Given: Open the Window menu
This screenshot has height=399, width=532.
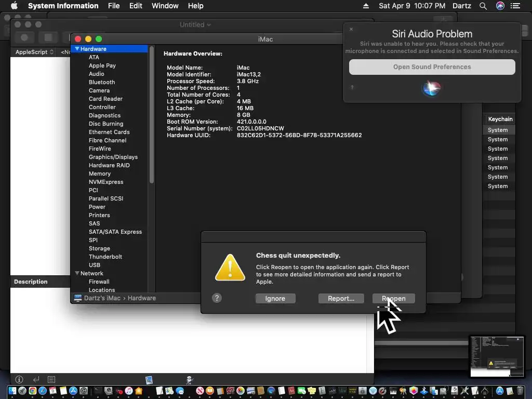Looking at the screenshot, I should [x=165, y=6].
